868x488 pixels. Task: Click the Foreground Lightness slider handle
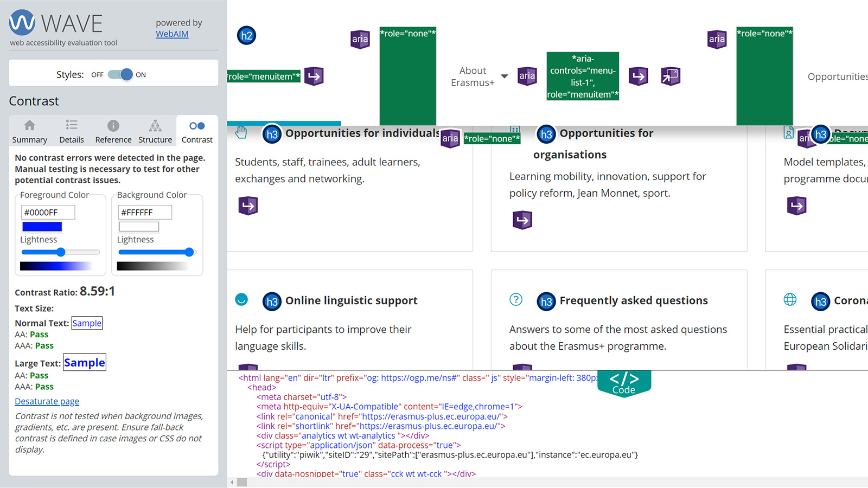point(61,252)
